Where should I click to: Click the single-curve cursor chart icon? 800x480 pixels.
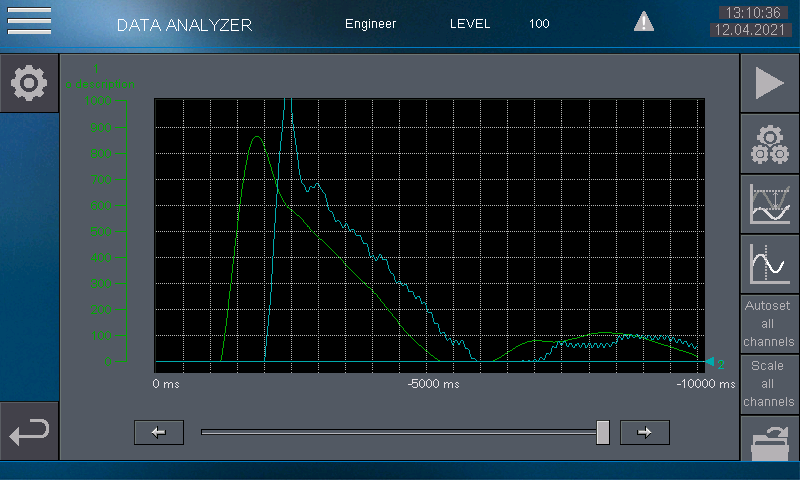coord(769,264)
